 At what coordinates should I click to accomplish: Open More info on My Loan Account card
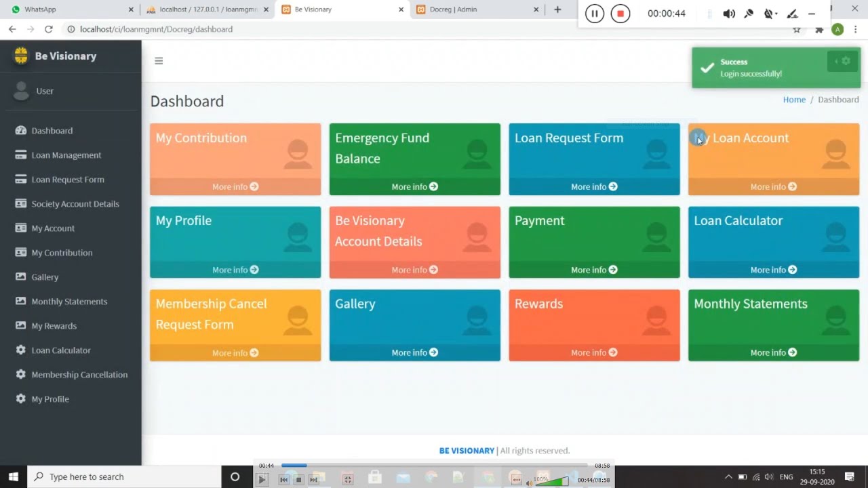tap(774, 186)
